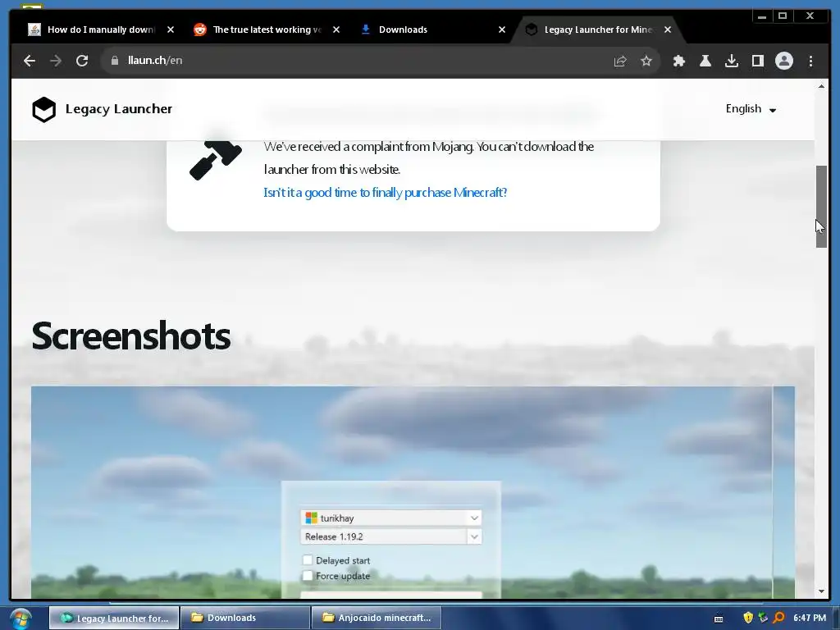
Task: Open the profile avatar menu
Action: click(783, 61)
